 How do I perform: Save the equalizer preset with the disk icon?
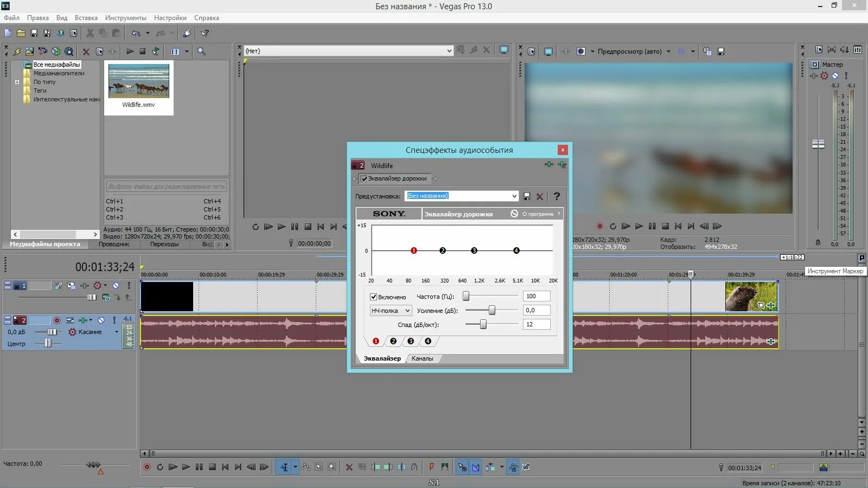526,196
